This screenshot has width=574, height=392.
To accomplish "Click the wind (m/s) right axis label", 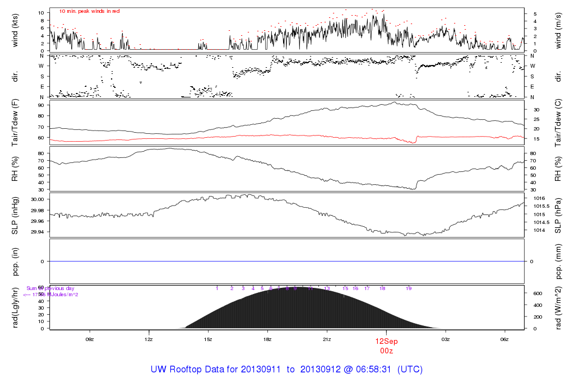I will [x=559, y=30].
